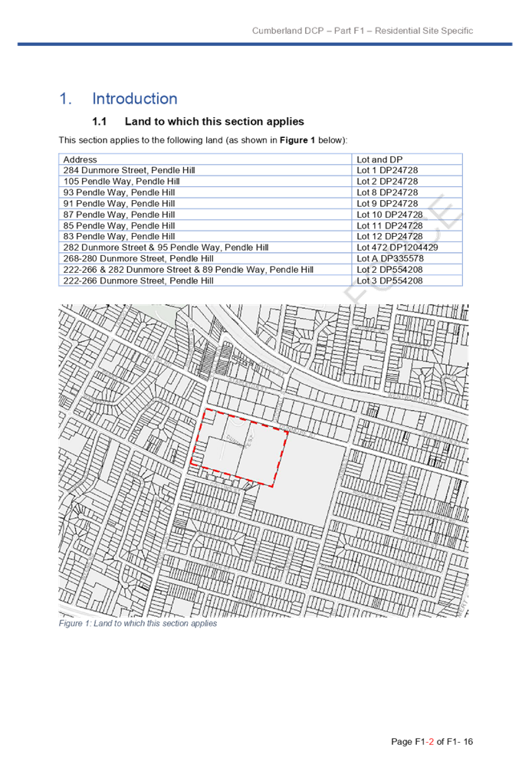Select the 85 Pendle Way address row
Image resolution: width=532 pixels, height=758 pixels.
118,226
